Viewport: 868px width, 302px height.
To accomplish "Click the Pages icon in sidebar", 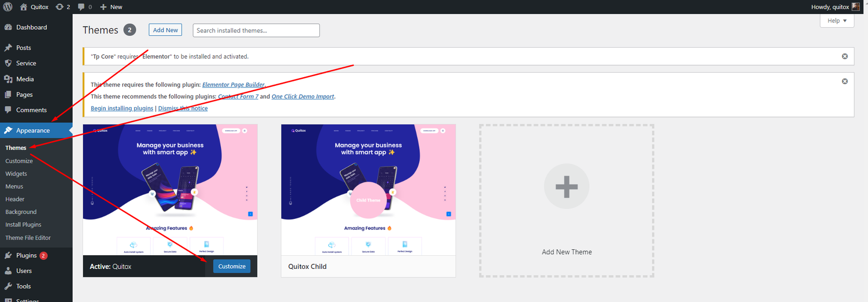I will 8,95.
